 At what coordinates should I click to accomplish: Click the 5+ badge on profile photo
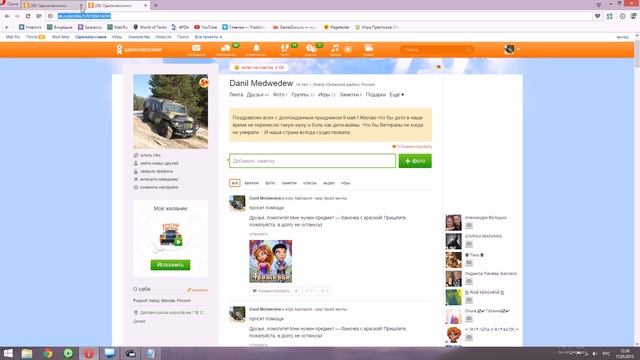pos(204,82)
